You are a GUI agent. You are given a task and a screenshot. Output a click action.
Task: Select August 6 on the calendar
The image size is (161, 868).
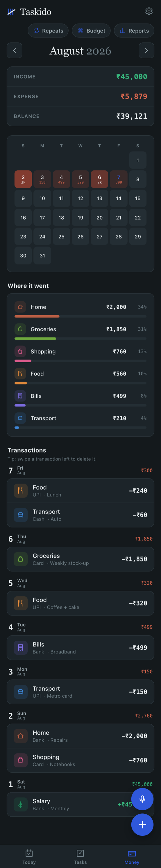click(x=100, y=179)
